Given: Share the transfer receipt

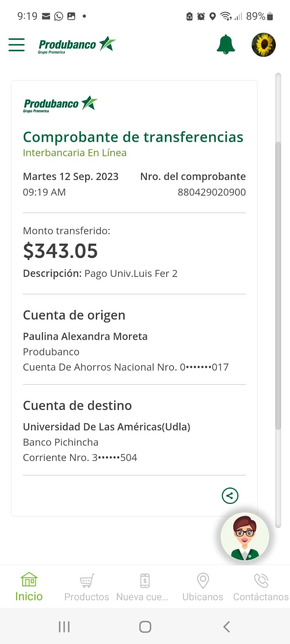Looking at the screenshot, I should (230, 495).
